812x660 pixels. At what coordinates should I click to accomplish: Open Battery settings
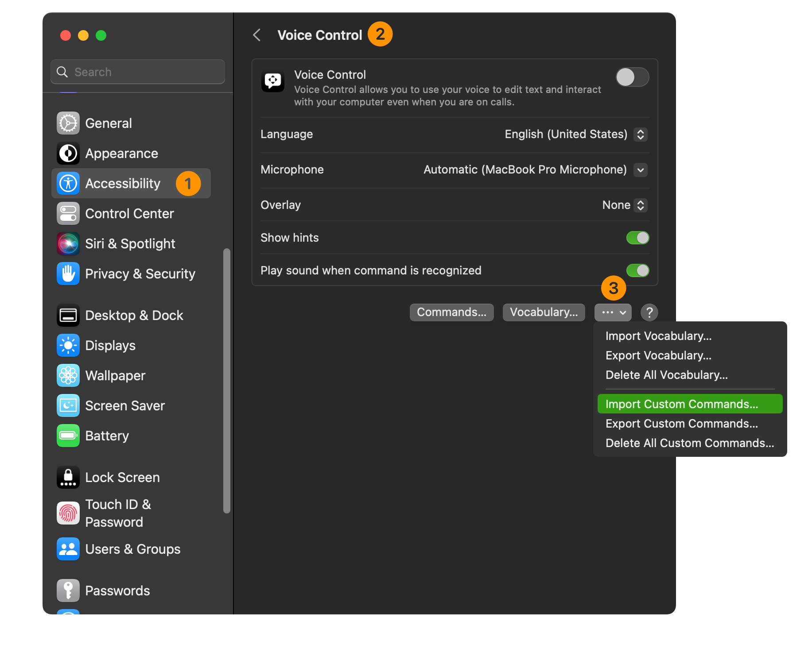coord(131,436)
